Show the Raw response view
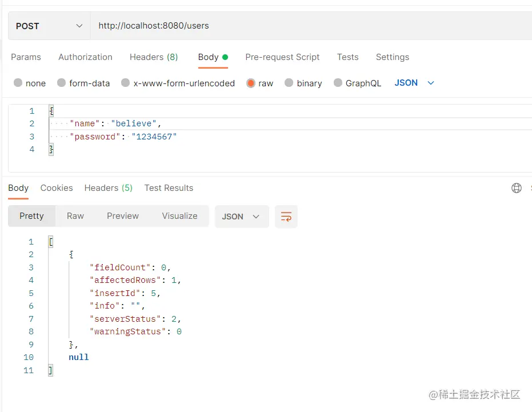Viewport: 532px width, 412px height. pyautogui.click(x=75, y=216)
